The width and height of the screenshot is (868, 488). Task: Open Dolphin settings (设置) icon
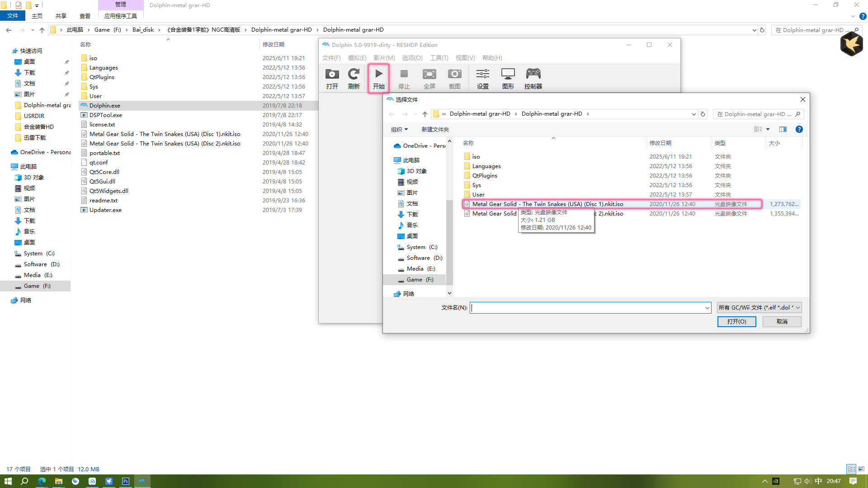click(483, 79)
